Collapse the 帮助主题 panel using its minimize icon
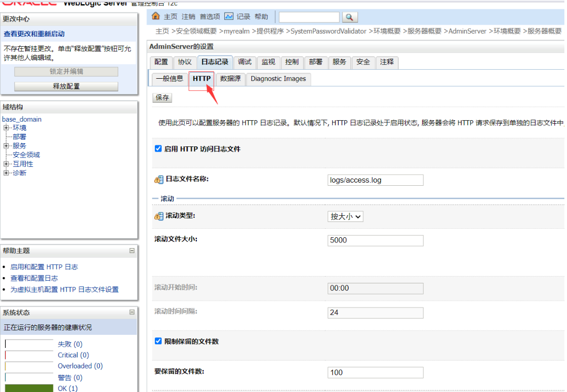This screenshot has height=392, width=567. pyautogui.click(x=132, y=251)
